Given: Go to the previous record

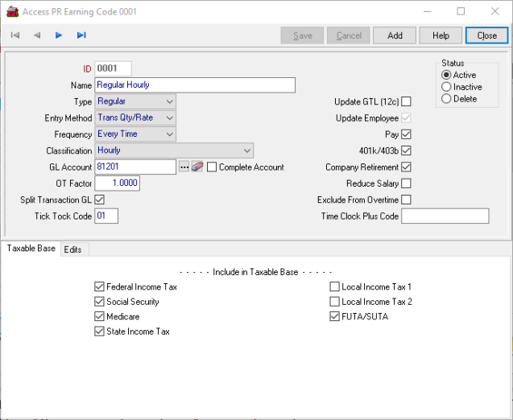Looking at the screenshot, I should 37,35.
